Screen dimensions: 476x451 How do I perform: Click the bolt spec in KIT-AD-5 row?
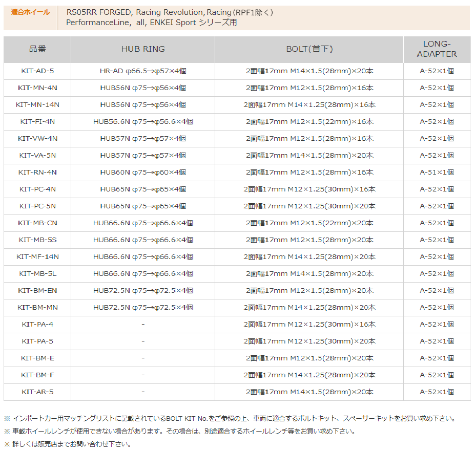click(309, 71)
